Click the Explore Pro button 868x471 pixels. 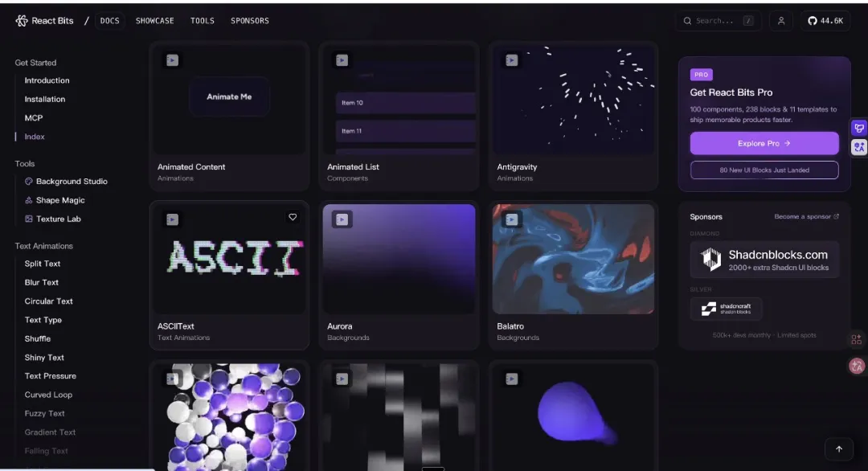tap(764, 143)
